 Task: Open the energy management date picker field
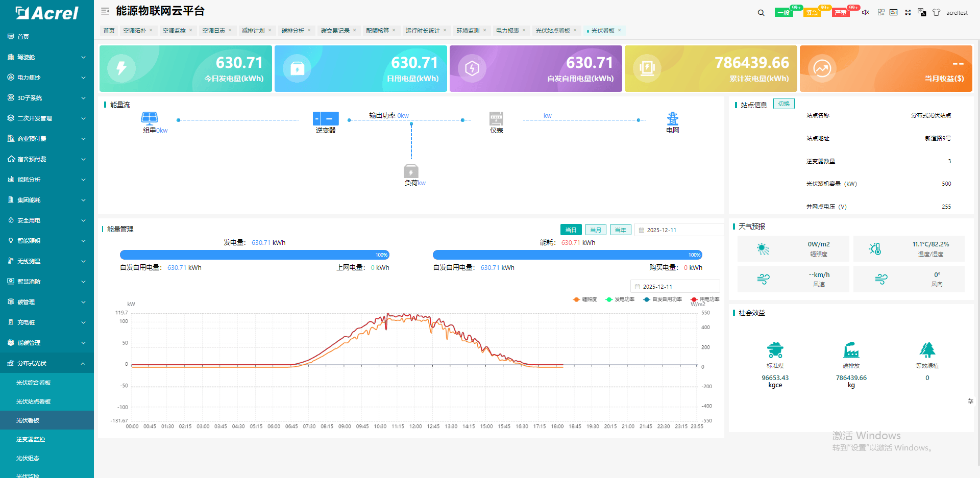coord(679,230)
